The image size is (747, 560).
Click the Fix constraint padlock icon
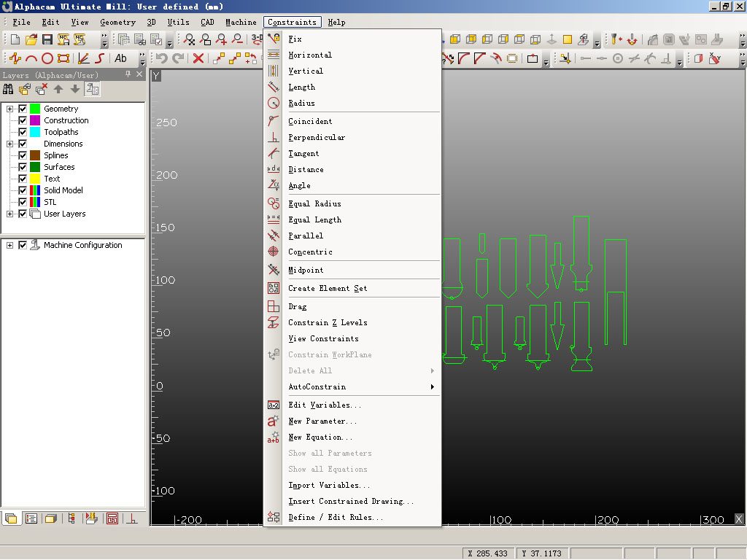pos(274,39)
